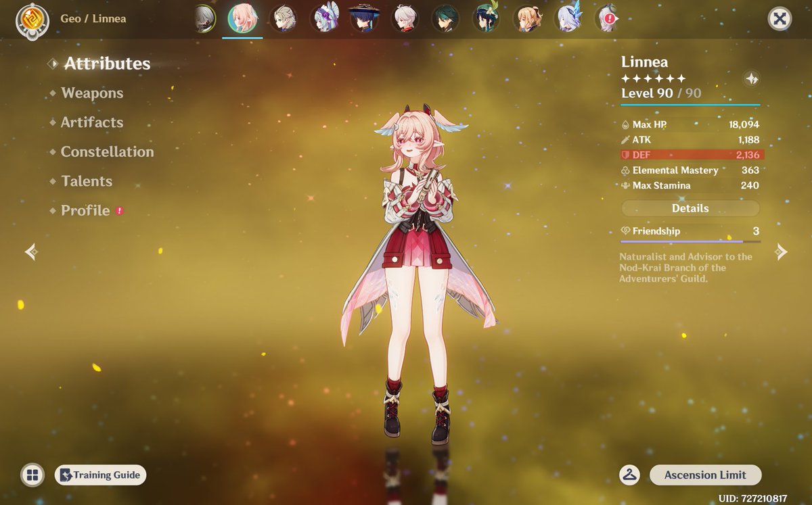Click the purple Friendship progress bar
The image size is (812, 505).
pos(690,241)
